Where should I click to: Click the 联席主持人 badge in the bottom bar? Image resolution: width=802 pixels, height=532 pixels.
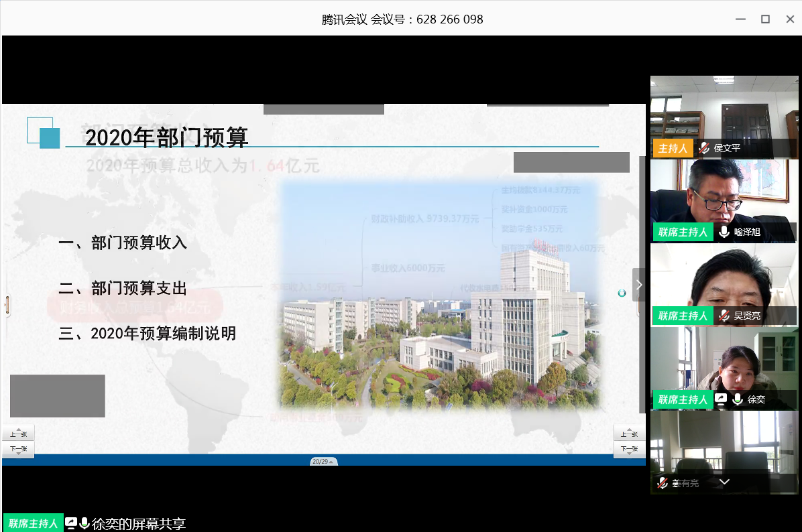point(34,523)
